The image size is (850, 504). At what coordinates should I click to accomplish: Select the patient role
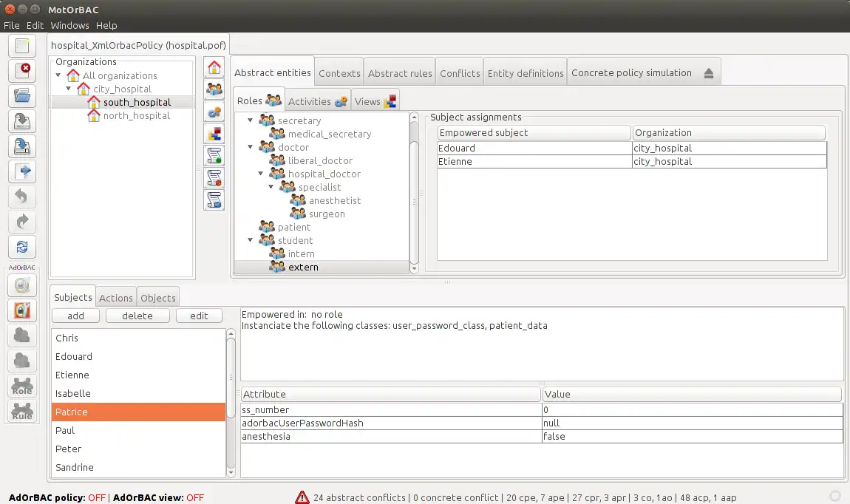coord(294,227)
